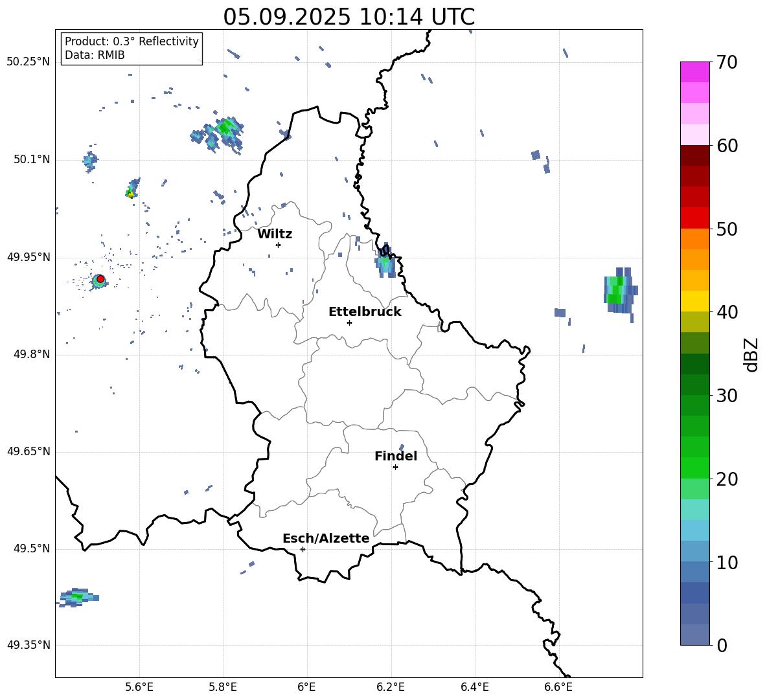Click the magenta top colorbar segment
Viewport: 767px width, 700px height.
[694, 72]
